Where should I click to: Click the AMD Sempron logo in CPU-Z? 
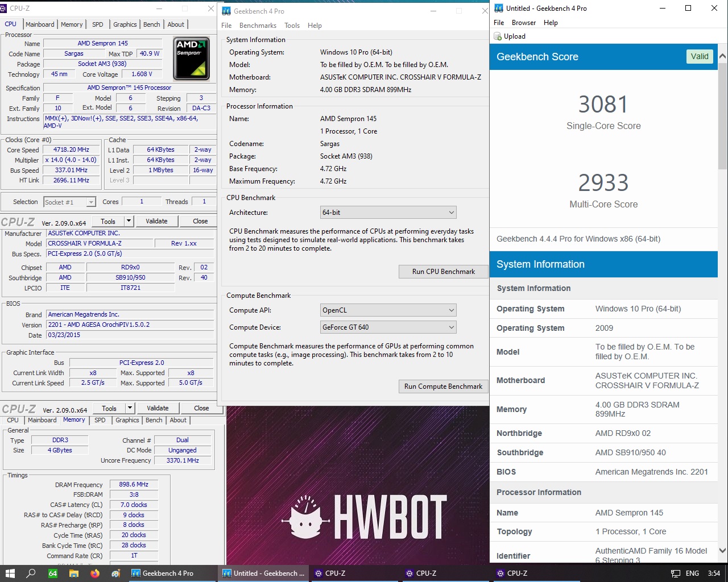(191, 58)
